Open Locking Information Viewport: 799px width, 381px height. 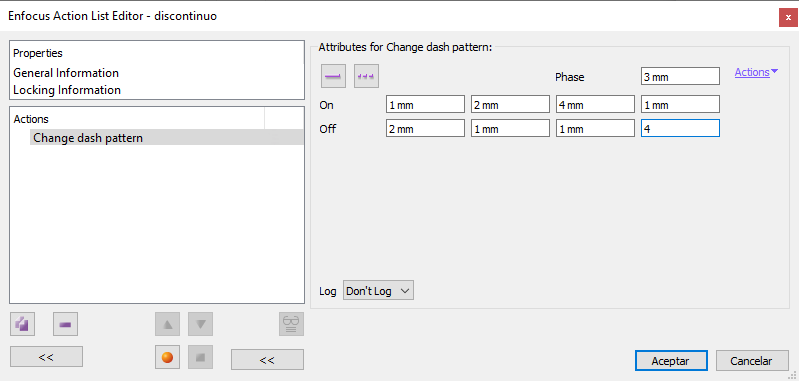pyautogui.click(x=67, y=90)
